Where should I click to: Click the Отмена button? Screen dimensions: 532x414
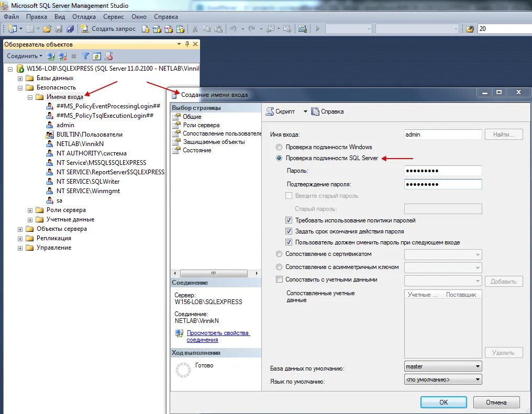click(x=496, y=402)
